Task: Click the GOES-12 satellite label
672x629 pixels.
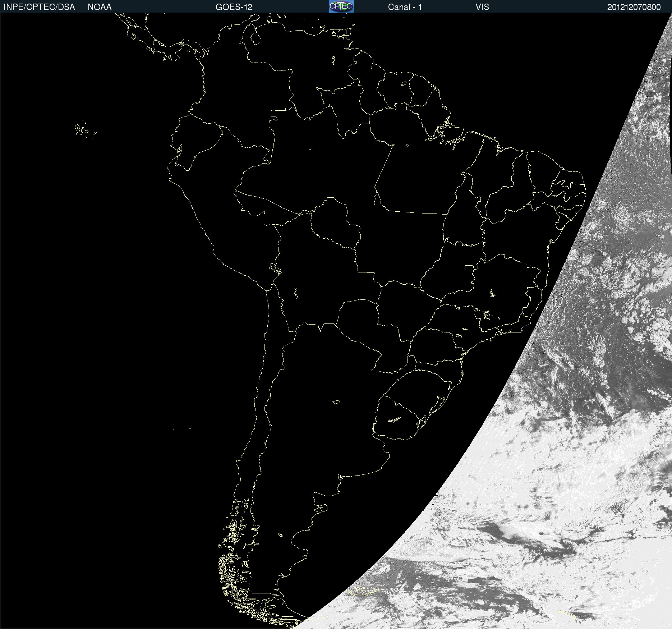Action: (x=234, y=7)
